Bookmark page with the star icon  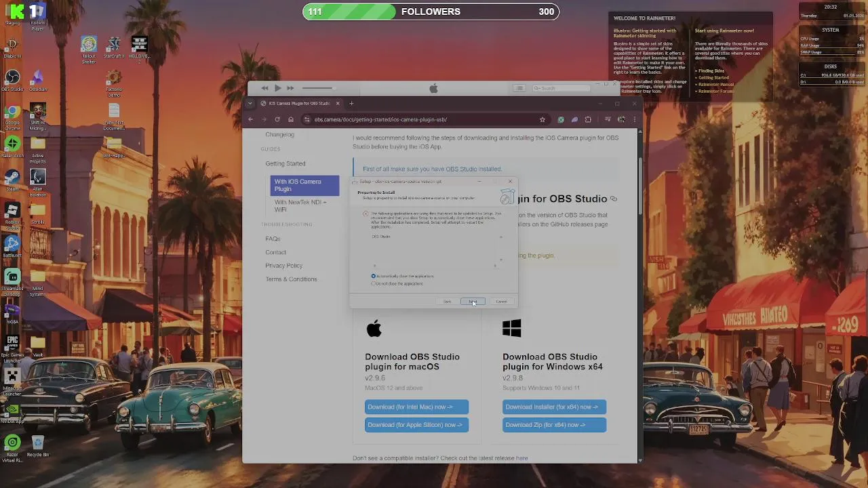click(x=542, y=119)
